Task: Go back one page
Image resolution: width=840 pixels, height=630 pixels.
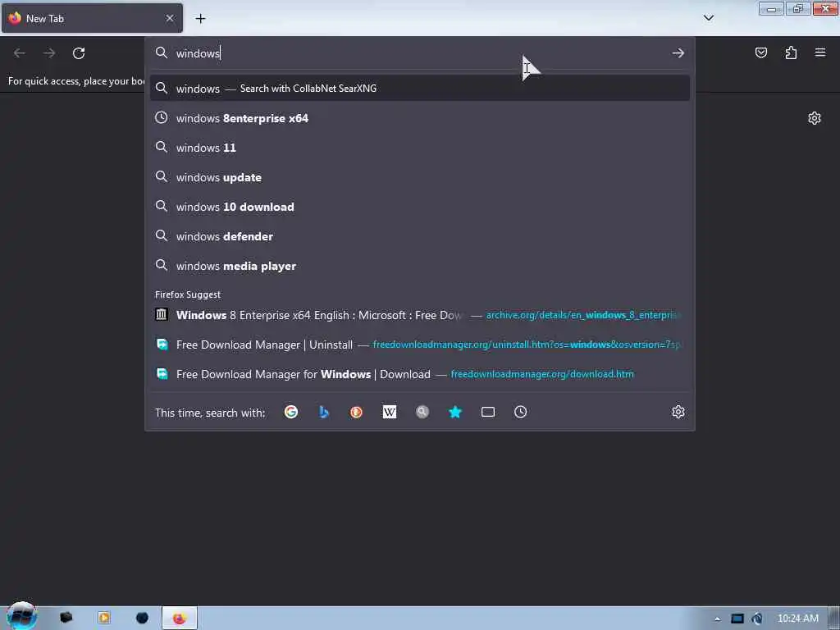Action: (x=20, y=53)
